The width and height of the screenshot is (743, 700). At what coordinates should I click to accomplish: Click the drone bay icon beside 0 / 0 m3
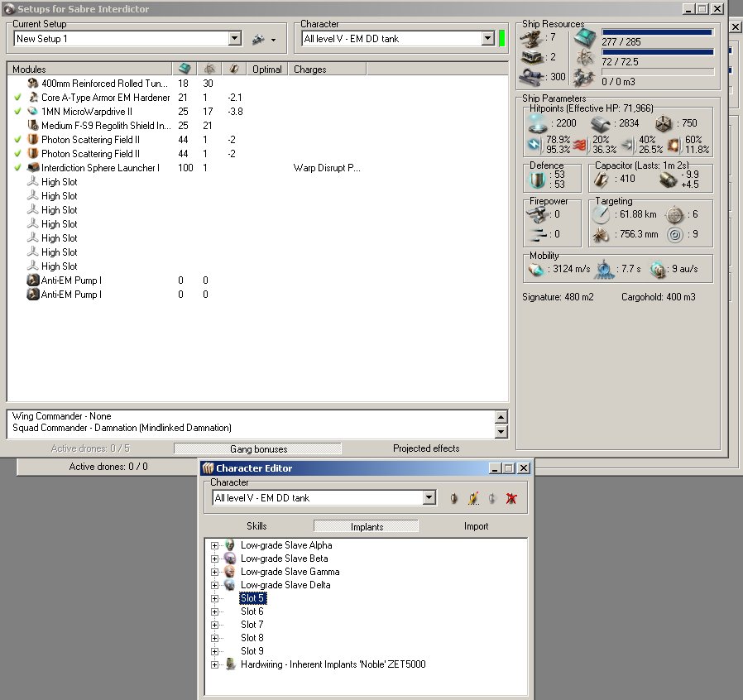pyautogui.click(x=584, y=78)
